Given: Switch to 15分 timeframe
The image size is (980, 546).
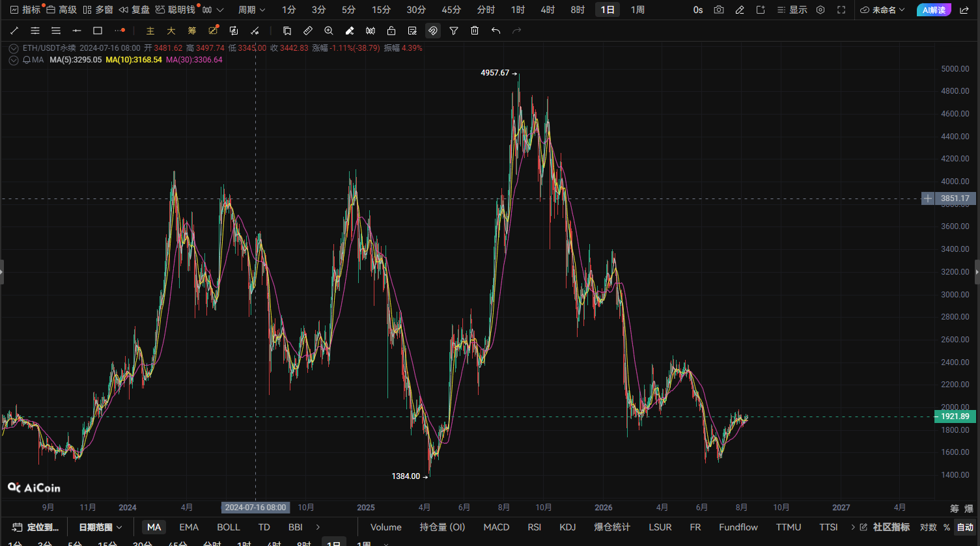Looking at the screenshot, I should click(381, 10).
